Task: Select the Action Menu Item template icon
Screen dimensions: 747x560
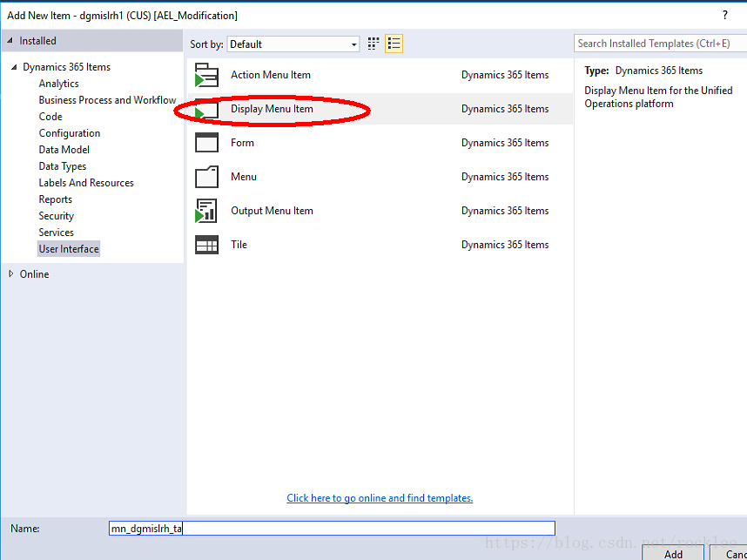Action: 206,75
